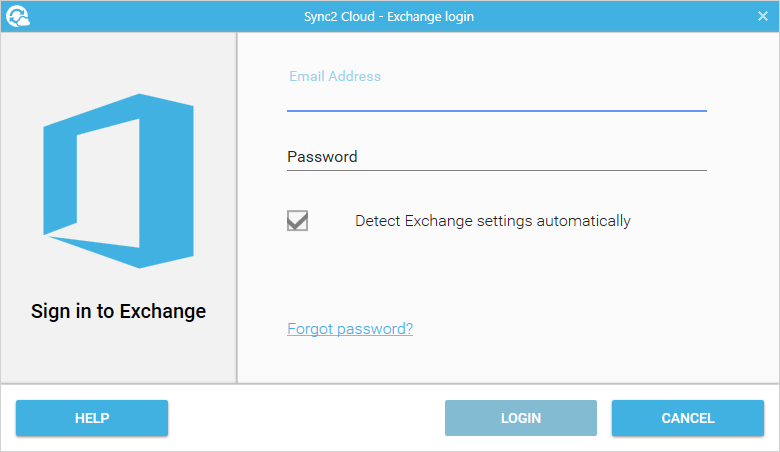Click the cloud symbol in the title bar icon
780x452 pixels.
(x=22, y=21)
